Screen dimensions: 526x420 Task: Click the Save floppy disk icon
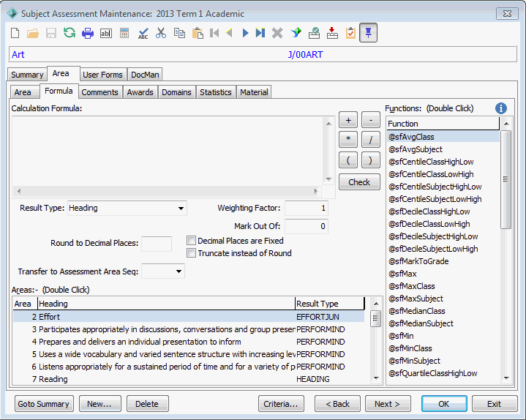point(51,33)
